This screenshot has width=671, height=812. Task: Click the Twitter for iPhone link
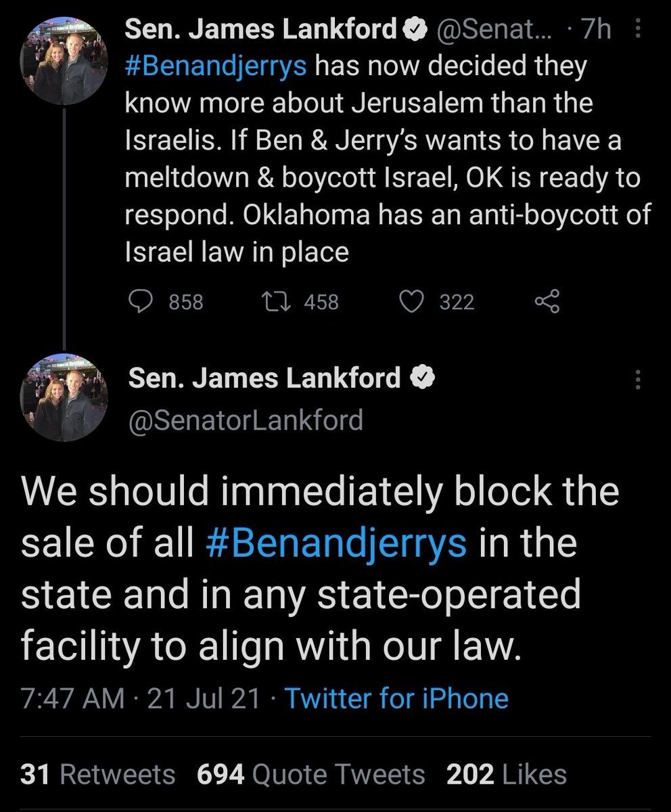click(396, 698)
